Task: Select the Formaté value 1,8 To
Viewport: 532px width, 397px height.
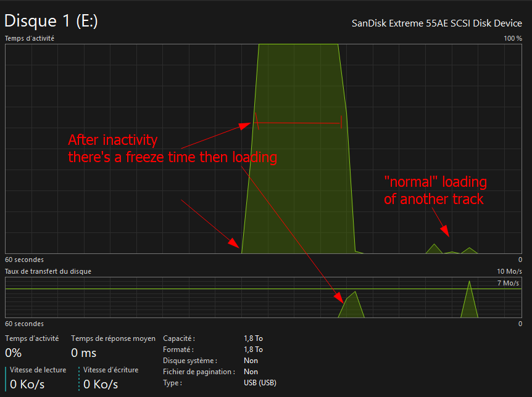Action: (253, 350)
